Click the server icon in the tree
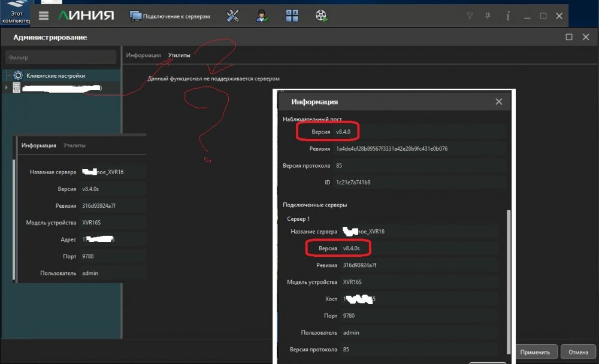This screenshot has height=364, width=599. [x=16, y=87]
